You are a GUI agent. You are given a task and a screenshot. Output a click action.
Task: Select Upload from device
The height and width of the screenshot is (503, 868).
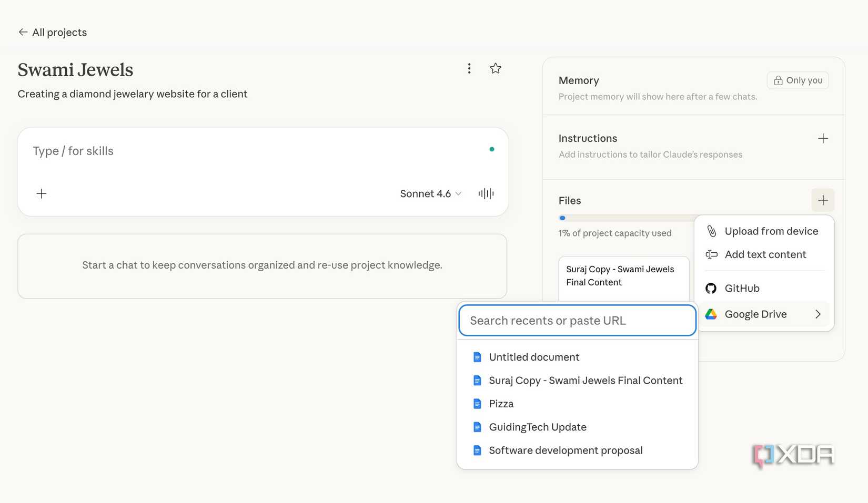click(771, 231)
